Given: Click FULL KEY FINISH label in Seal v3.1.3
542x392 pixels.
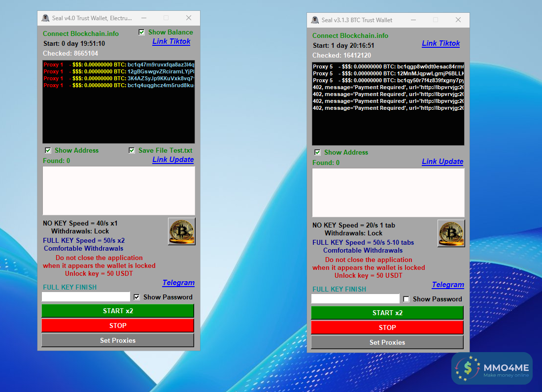Looking at the screenshot, I should [x=339, y=290].
